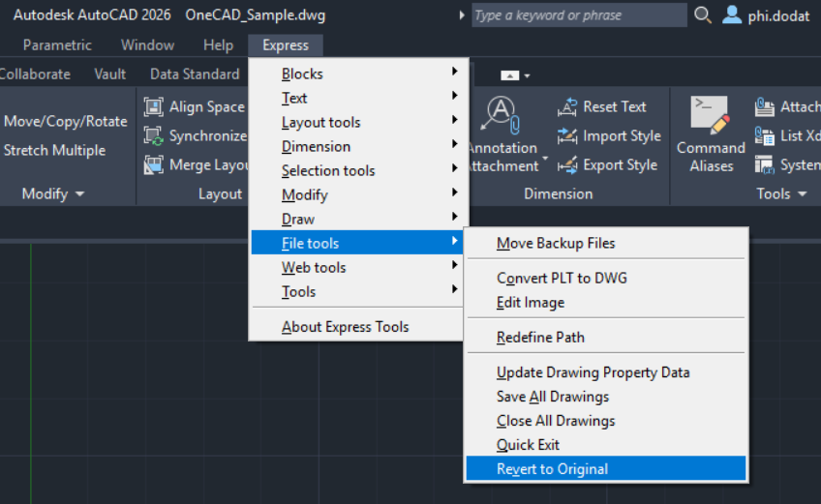Choose Close All Drawings
This screenshot has height=504, width=821.
[606, 420]
